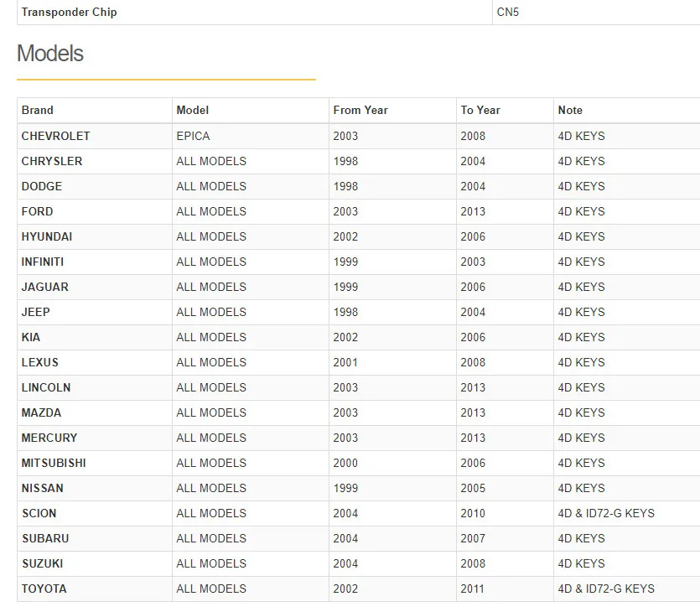Click the Model column header
Viewport: 700px width, 612px height.
(193, 110)
